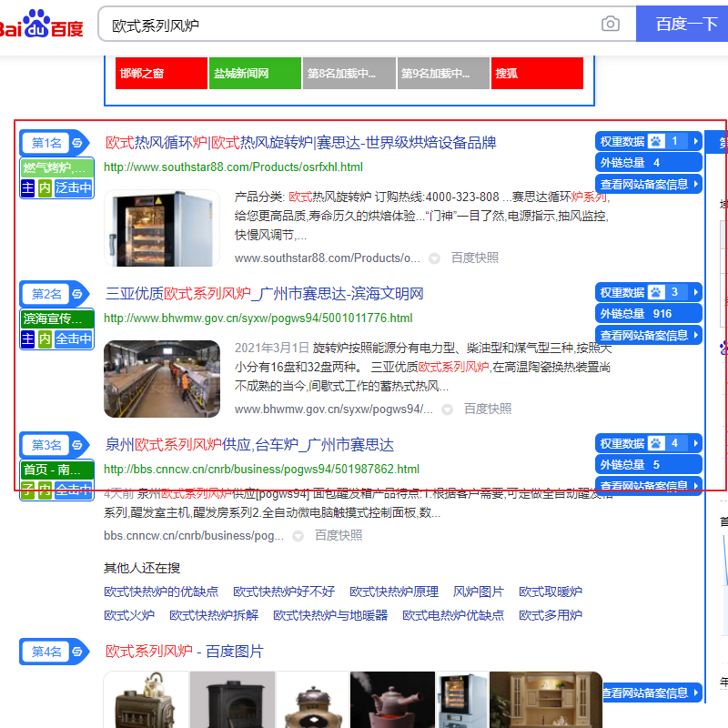Click Baidu paw icon in 权重数据 1
The width and height of the screenshot is (728, 728).
656,141
